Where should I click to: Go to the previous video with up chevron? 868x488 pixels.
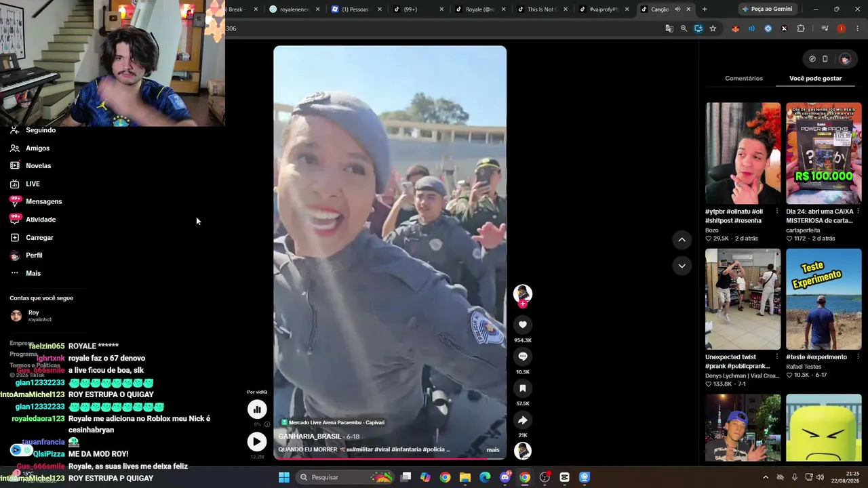point(682,240)
